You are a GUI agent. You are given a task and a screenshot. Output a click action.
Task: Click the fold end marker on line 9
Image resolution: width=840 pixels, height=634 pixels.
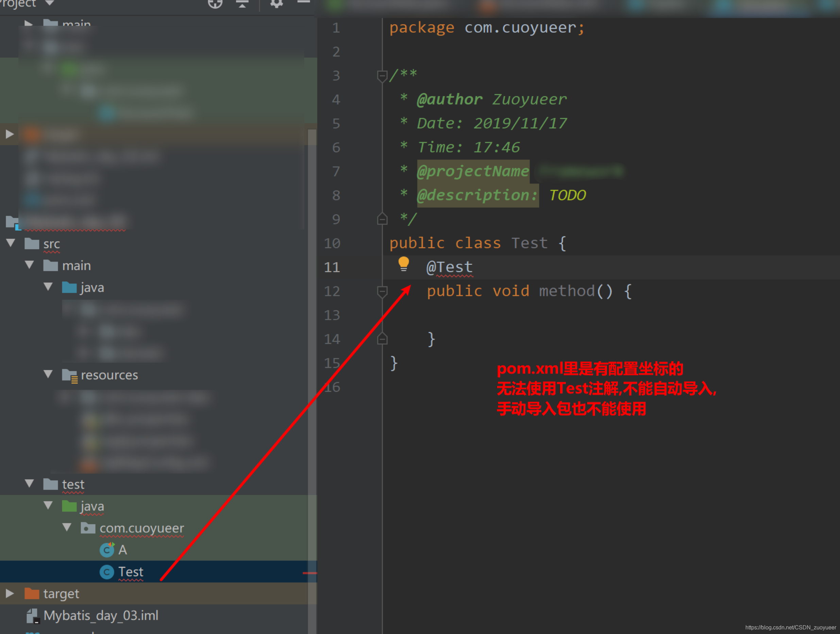tap(382, 219)
